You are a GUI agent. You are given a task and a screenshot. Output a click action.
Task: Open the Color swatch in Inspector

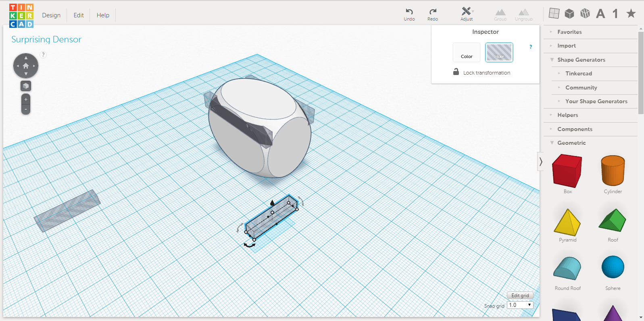(x=467, y=52)
